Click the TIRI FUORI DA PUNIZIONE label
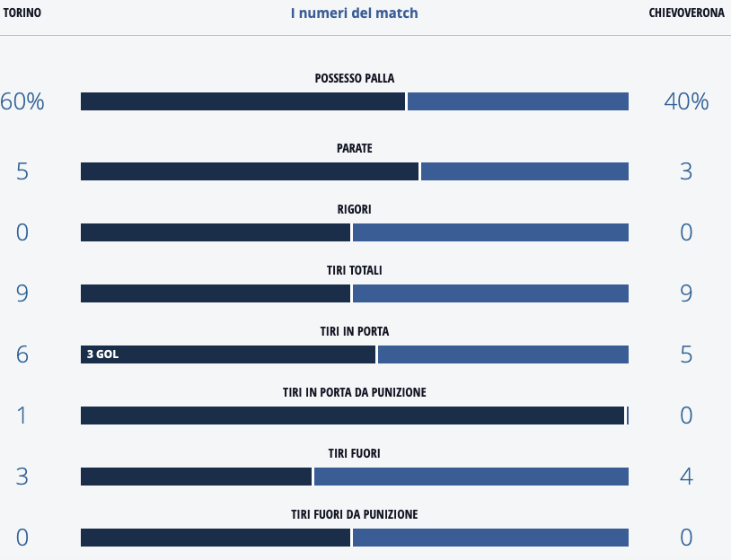 click(x=354, y=514)
